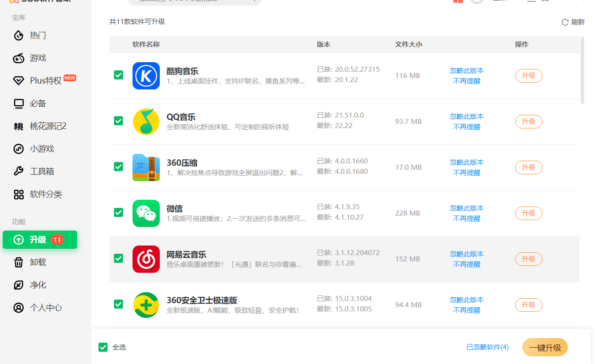Screen dimensions: 596x364
Task: Click the 网易云音乐 app name text
Action: [187, 255]
